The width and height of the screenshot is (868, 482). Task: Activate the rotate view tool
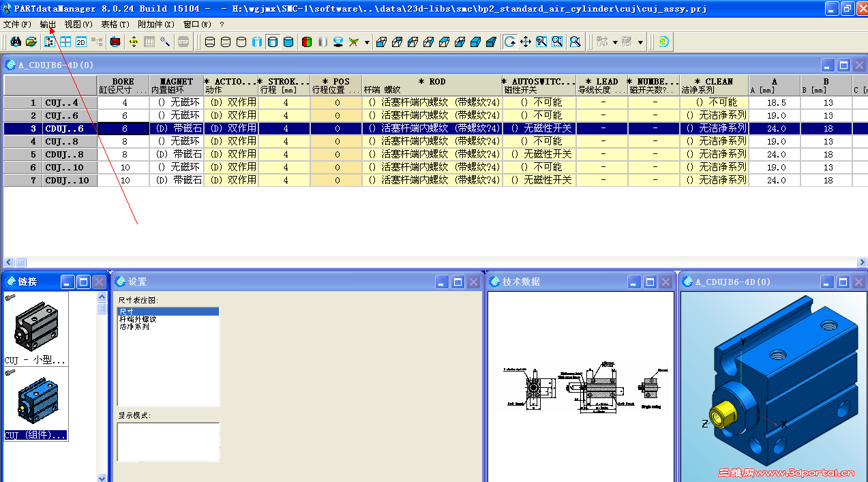509,42
